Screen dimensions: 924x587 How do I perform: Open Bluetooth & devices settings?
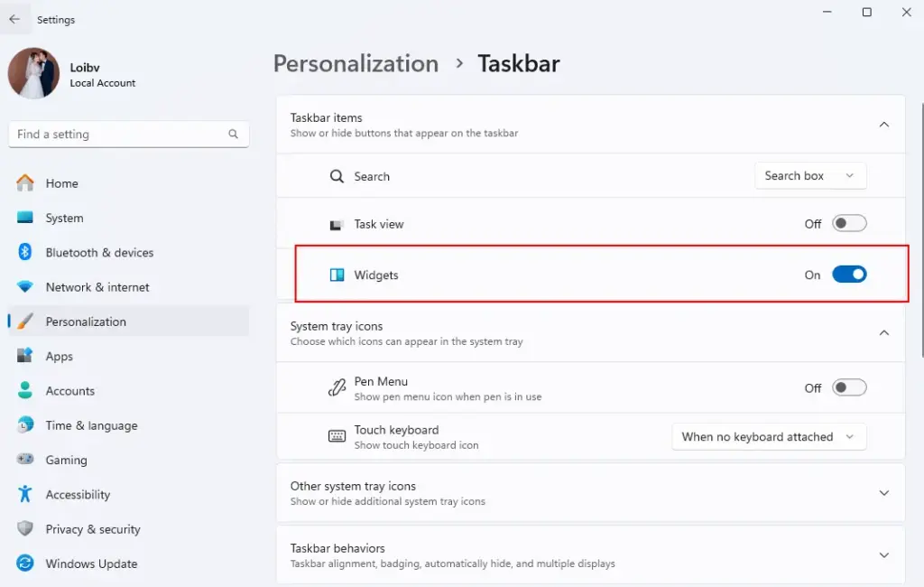tap(128, 253)
